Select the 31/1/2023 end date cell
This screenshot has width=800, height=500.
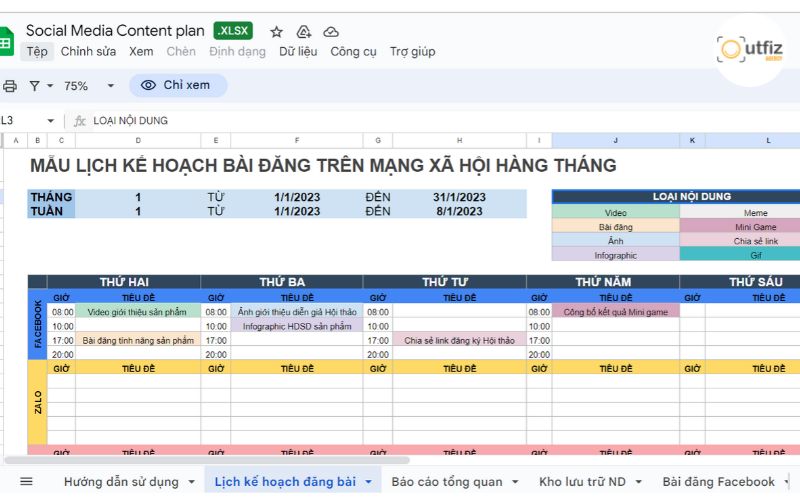coord(459,197)
